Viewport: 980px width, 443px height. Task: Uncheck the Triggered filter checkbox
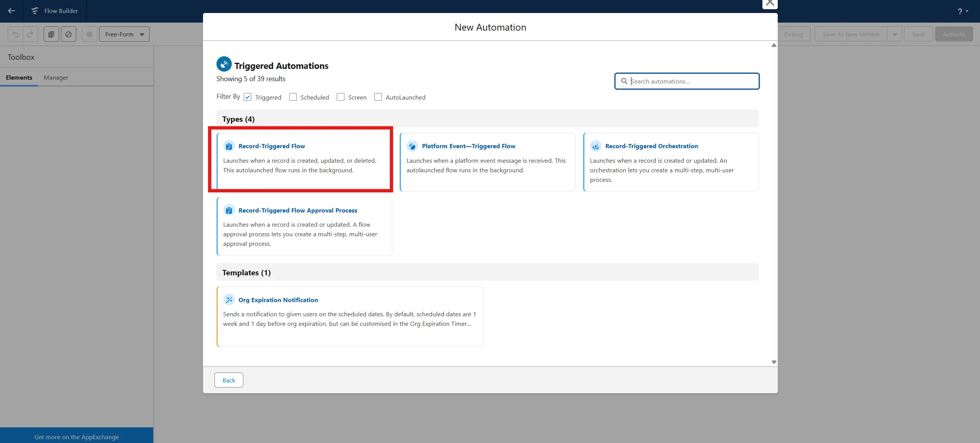247,97
